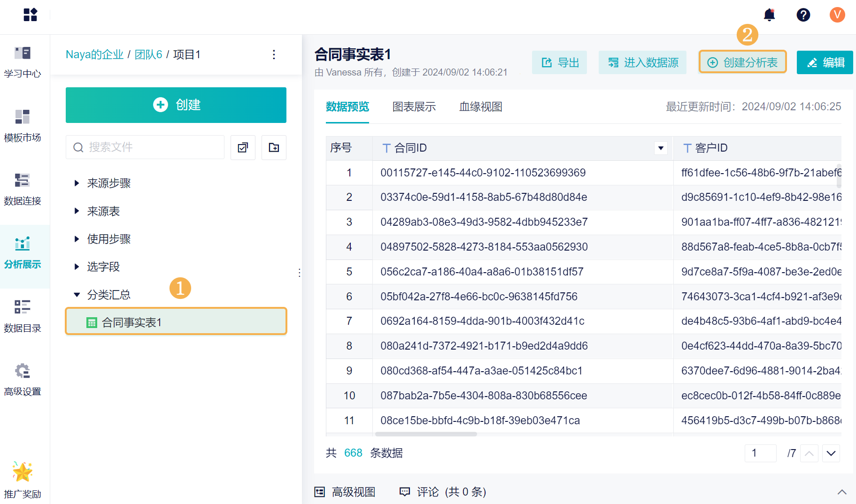This screenshot has height=504, width=856.
Task: Select 合同事实表1 in the file tree
Action: pyautogui.click(x=176, y=322)
